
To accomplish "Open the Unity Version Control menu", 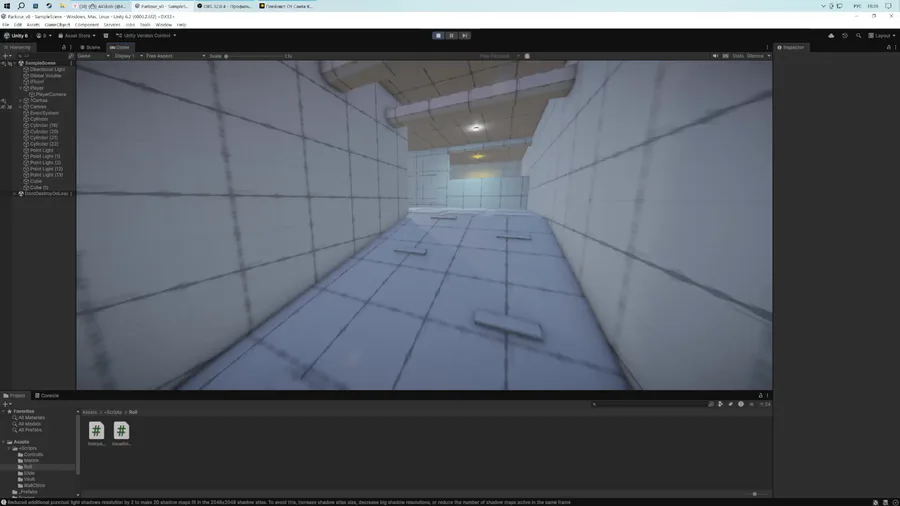I will (x=146, y=36).
